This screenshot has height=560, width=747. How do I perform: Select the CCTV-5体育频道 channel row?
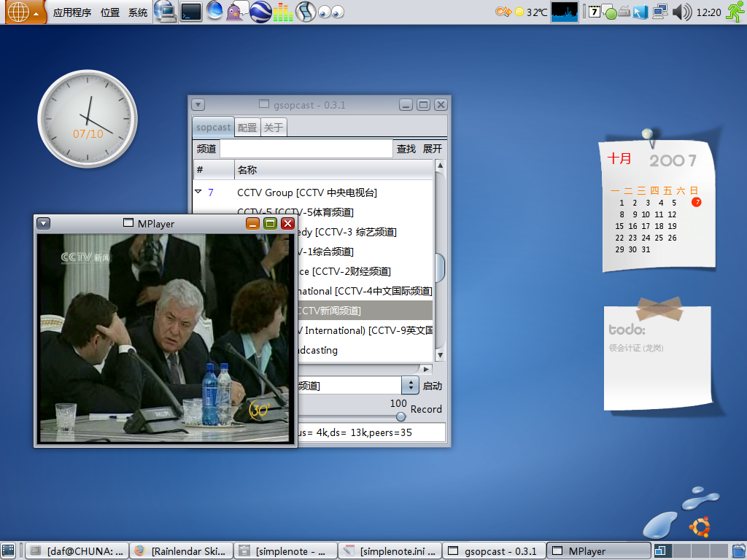click(x=313, y=212)
